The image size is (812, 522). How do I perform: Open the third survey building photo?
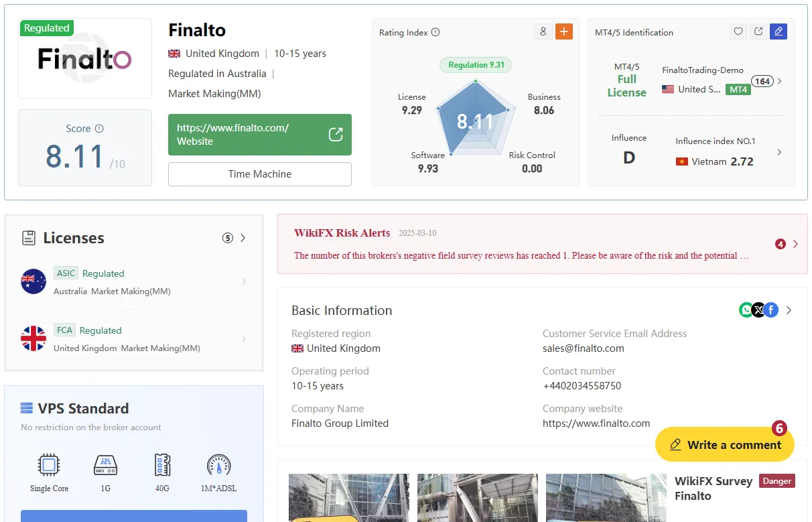click(x=606, y=498)
